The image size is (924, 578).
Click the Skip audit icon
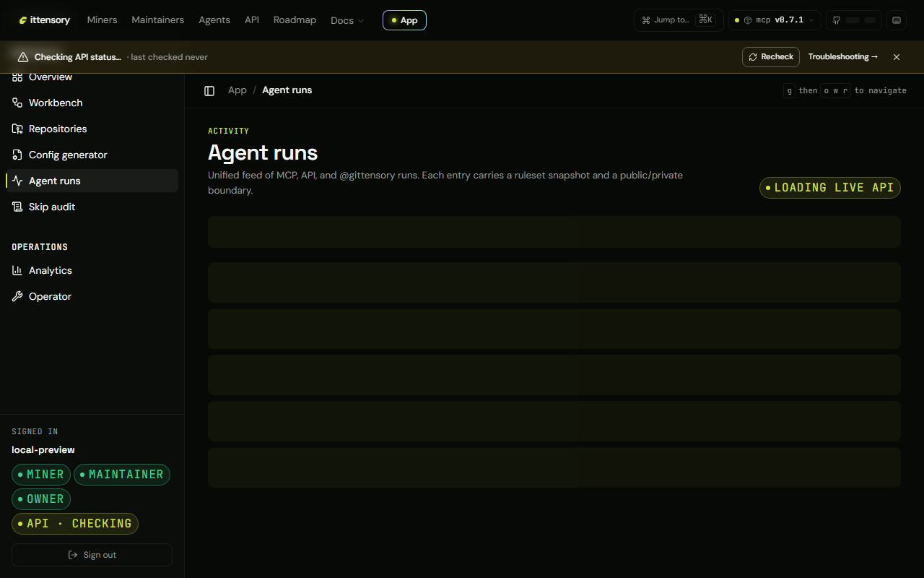point(17,207)
